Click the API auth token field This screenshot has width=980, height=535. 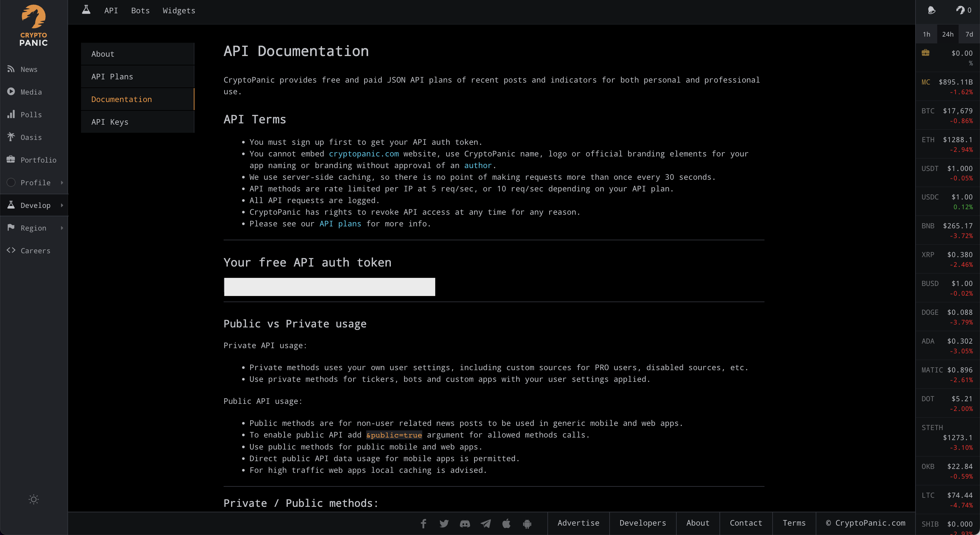(330, 287)
